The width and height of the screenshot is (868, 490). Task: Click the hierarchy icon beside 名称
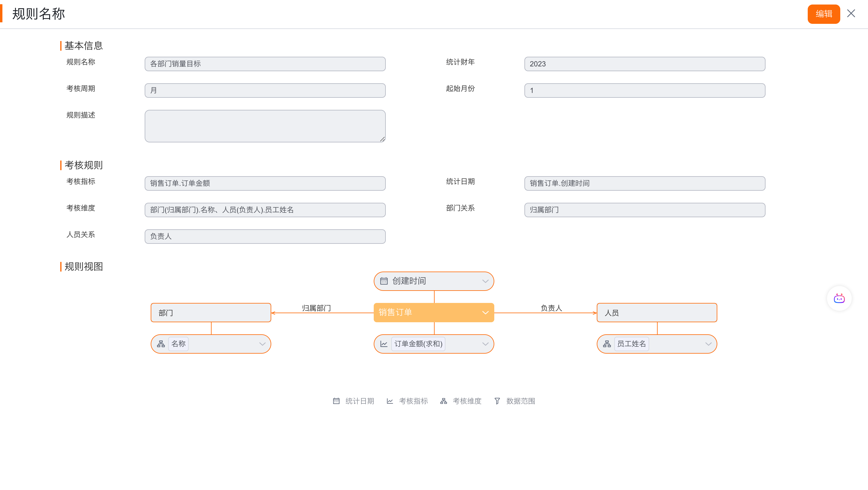[x=161, y=344]
